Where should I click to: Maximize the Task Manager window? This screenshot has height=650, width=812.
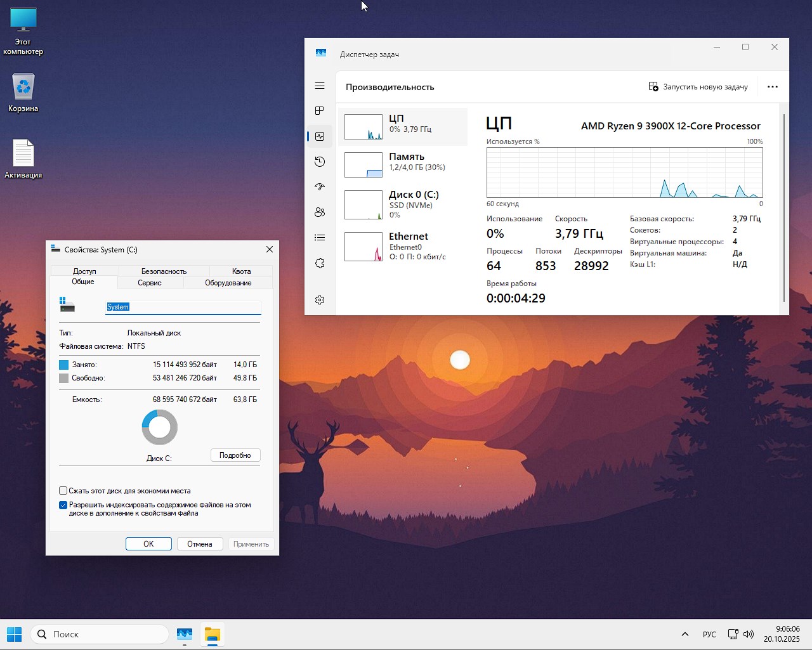745,47
